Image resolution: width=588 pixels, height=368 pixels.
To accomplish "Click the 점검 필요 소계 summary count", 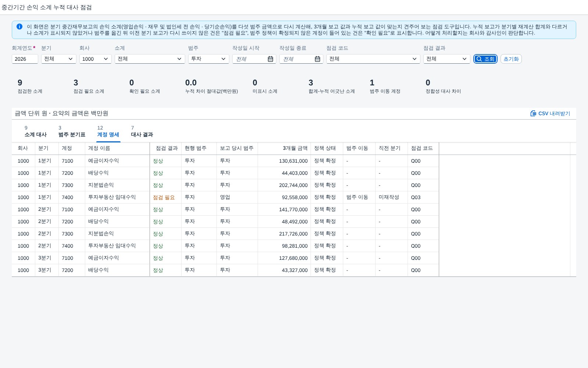I will tap(89, 86).
